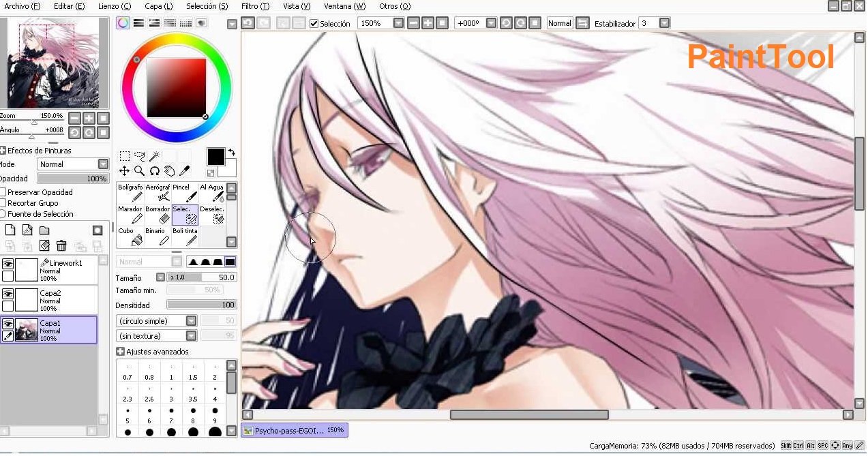
Task: Open the Editar menu
Action: 69,6
